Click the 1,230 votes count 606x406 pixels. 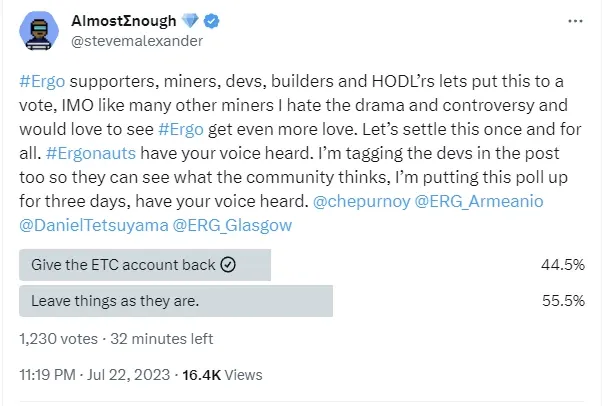(58, 339)
